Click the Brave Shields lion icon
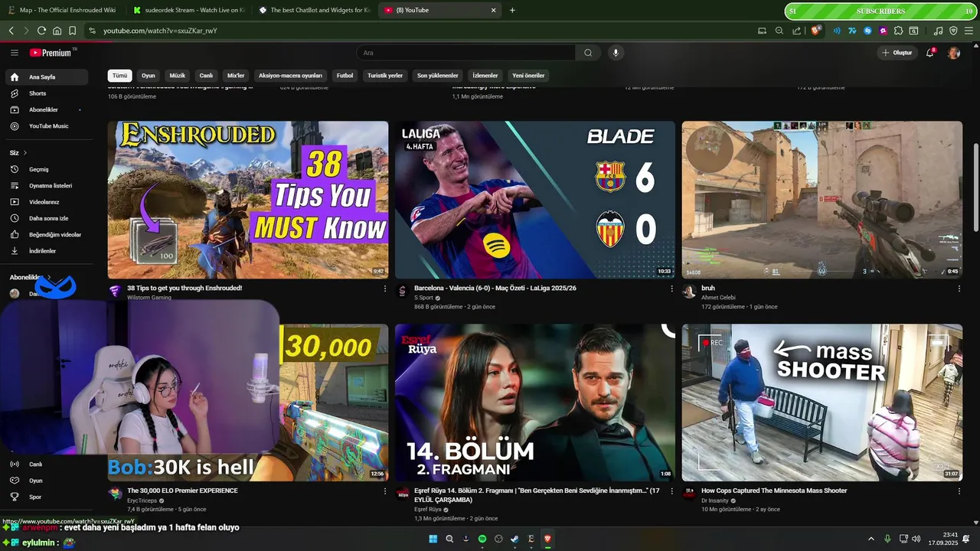This screenshot has height=551, width=980. 815,31
